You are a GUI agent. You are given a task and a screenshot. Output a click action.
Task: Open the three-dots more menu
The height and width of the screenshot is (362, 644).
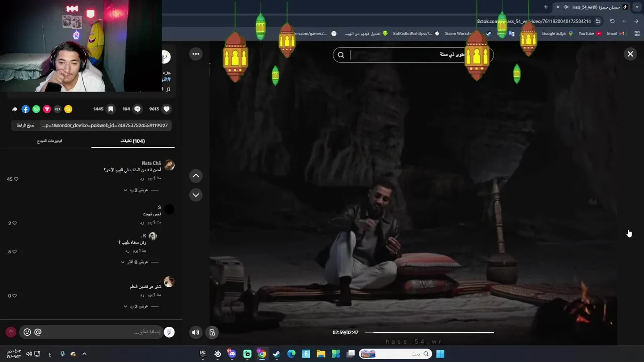196,54
